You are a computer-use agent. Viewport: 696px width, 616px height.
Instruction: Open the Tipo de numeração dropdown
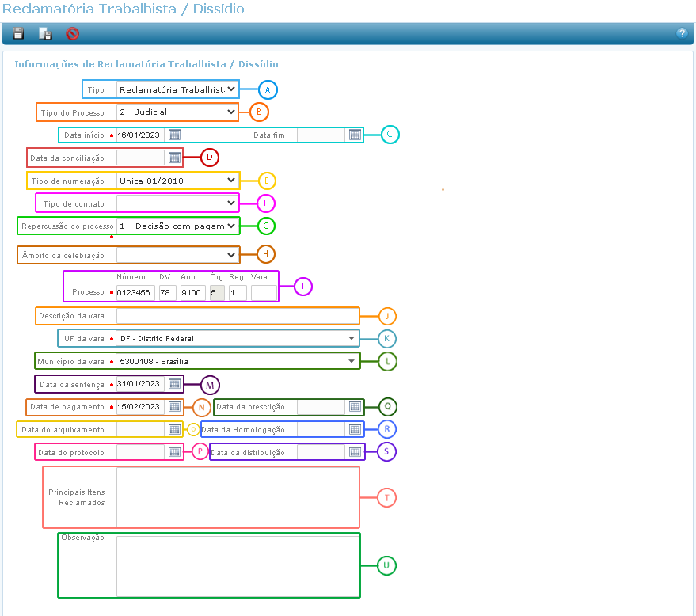pyautogui.click(x=177, y=181)
